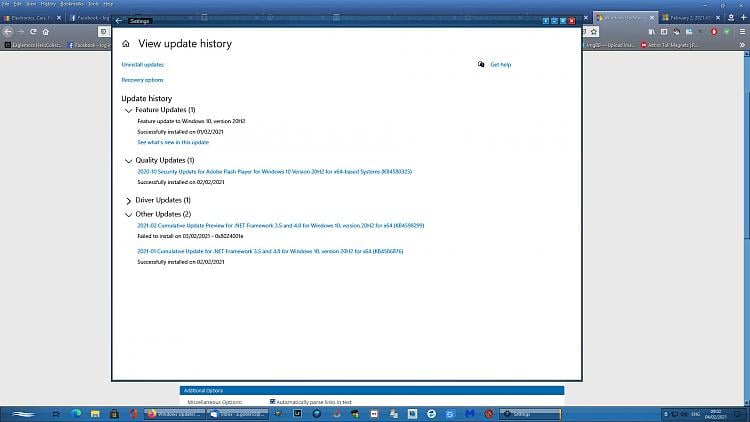Show more bookmarks with the overflow chevron

tap(742, 45)
